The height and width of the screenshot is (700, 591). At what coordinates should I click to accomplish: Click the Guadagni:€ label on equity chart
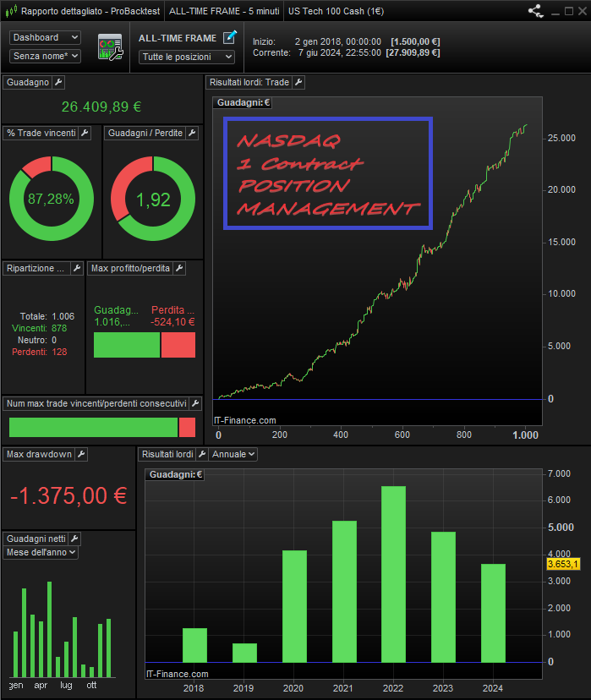pos(244,102)
